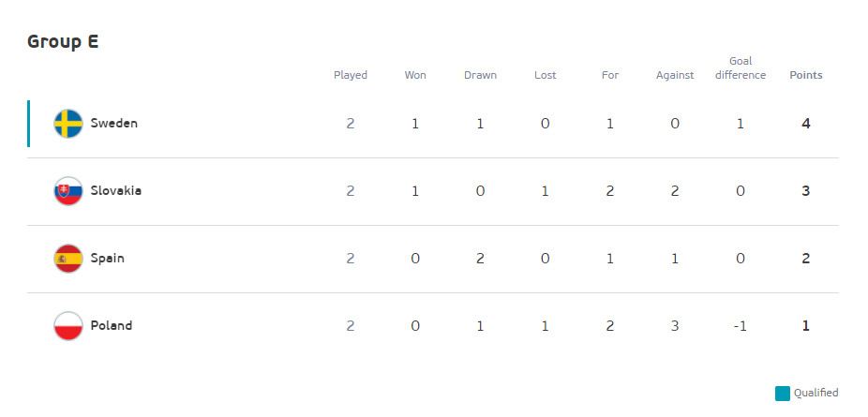Click the Sweden flag icon

coord(68,124)
